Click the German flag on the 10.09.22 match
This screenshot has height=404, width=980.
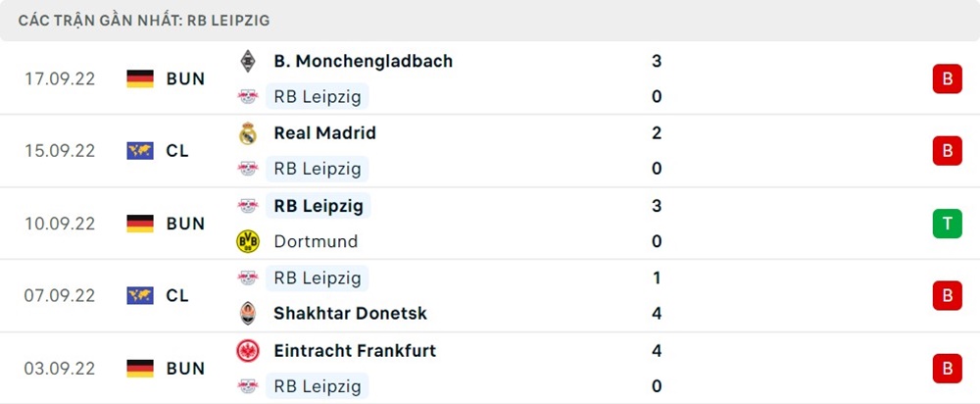point(140,224)
